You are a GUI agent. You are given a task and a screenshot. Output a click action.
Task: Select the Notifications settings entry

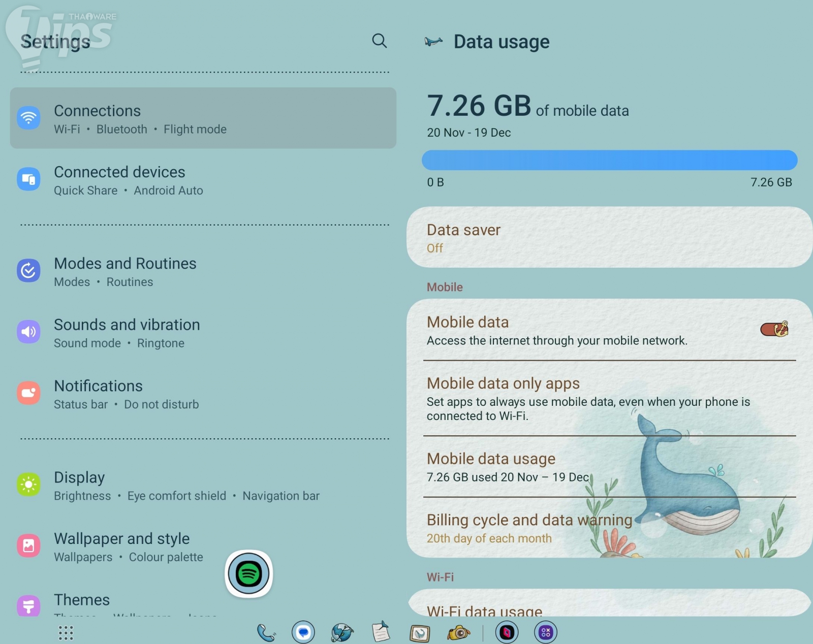pyautogui.click(x=203, y=393)
